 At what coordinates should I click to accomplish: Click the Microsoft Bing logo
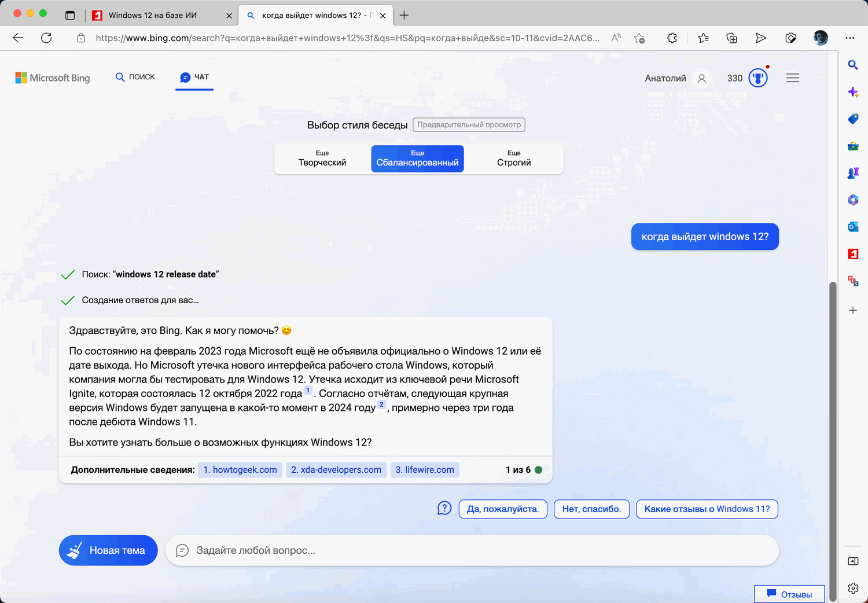(x=53, y=78)
